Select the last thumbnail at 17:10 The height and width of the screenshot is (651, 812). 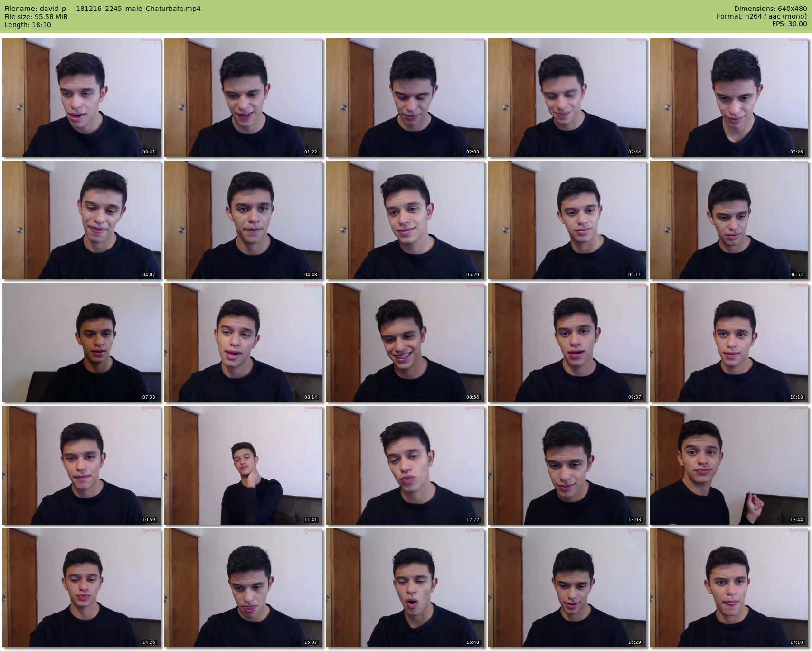point(729,588)
